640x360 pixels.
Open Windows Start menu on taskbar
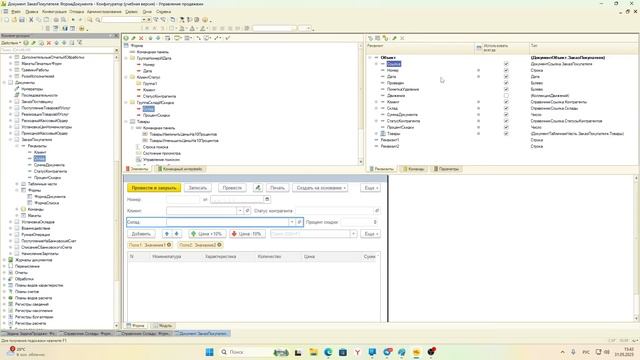pos(209,352)
